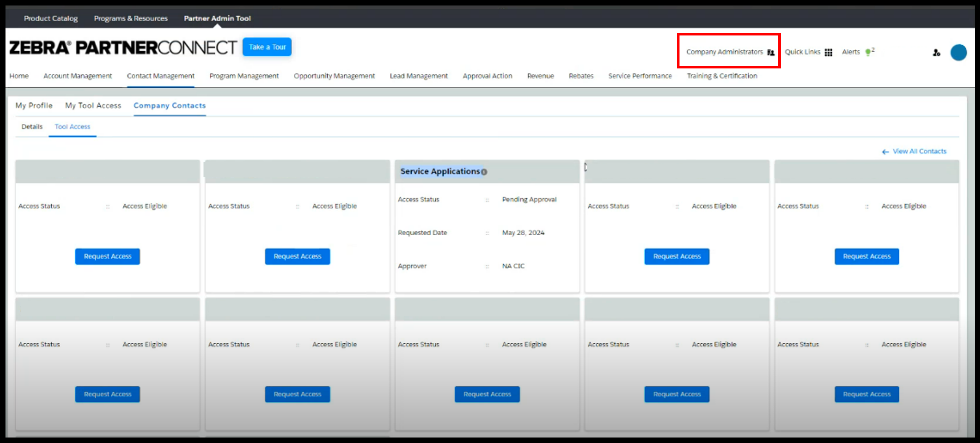The image size is (980, 443).
Task: Start the Take a Tour button
Action: point(267,47)
